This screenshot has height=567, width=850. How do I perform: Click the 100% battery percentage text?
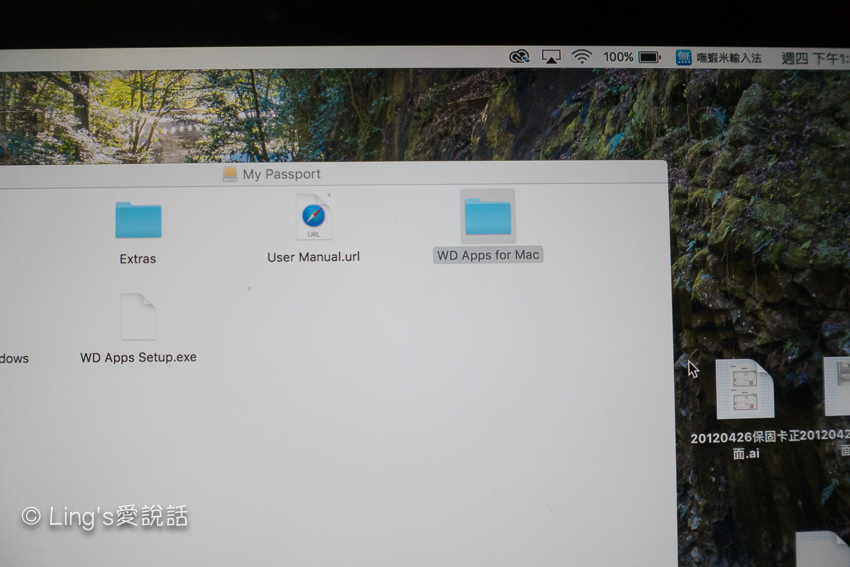[x=618, y=57]
